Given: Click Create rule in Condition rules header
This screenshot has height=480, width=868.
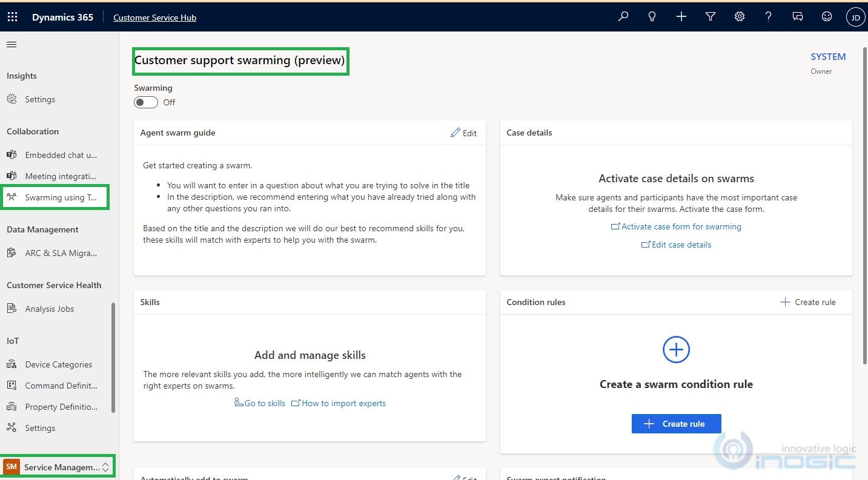Looking at the screenshot, I should click(x=808, y=302).
